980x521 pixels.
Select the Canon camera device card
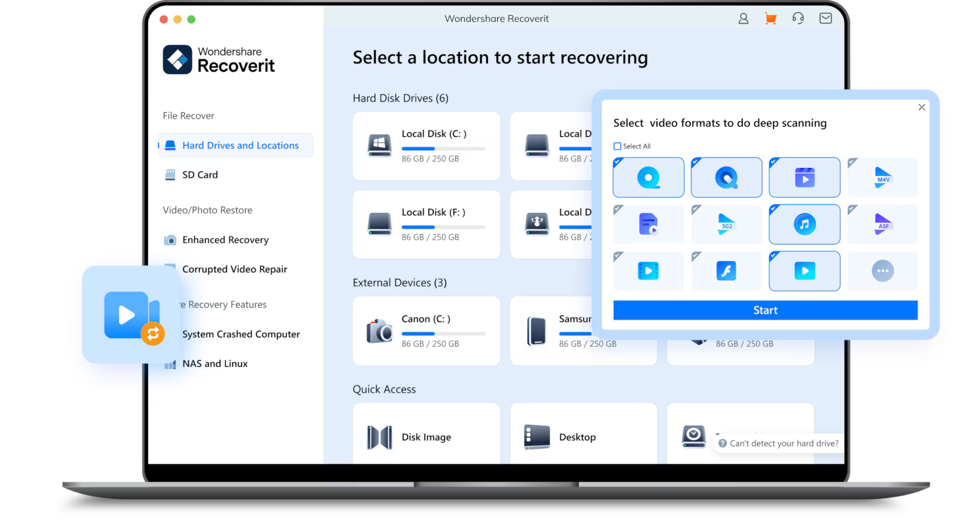(x=426, y=331)
